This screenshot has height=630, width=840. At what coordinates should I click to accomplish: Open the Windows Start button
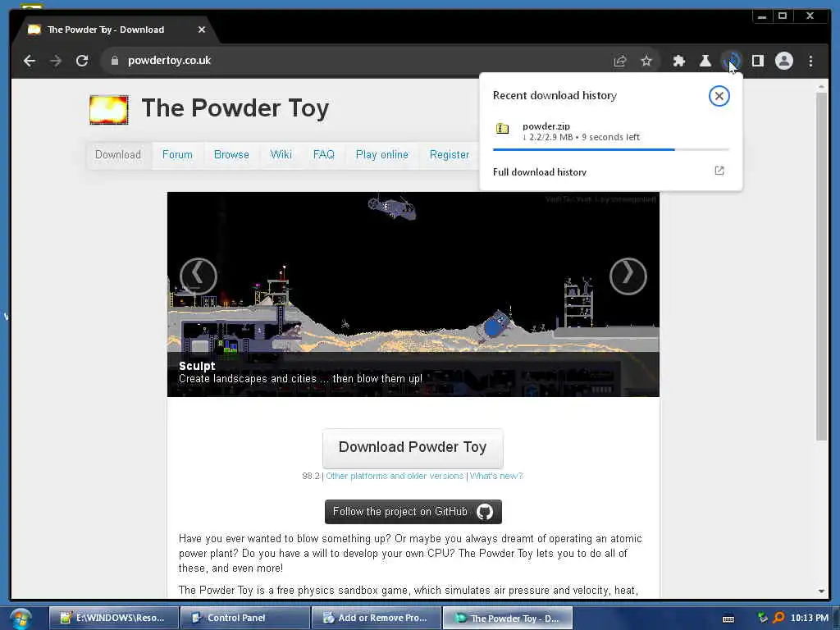tap(21, 619)
